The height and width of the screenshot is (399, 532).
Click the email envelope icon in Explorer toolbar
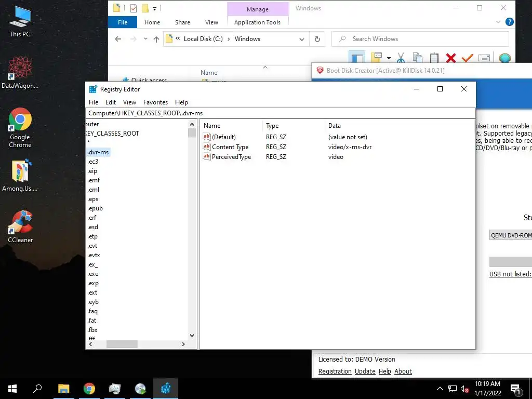[484, 58]
